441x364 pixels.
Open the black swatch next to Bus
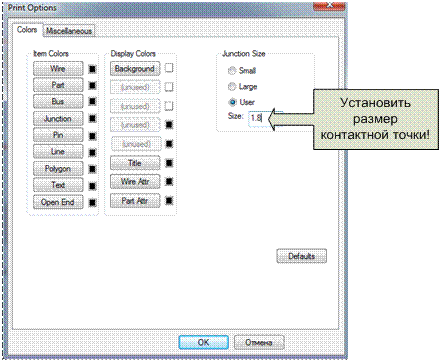92,101
